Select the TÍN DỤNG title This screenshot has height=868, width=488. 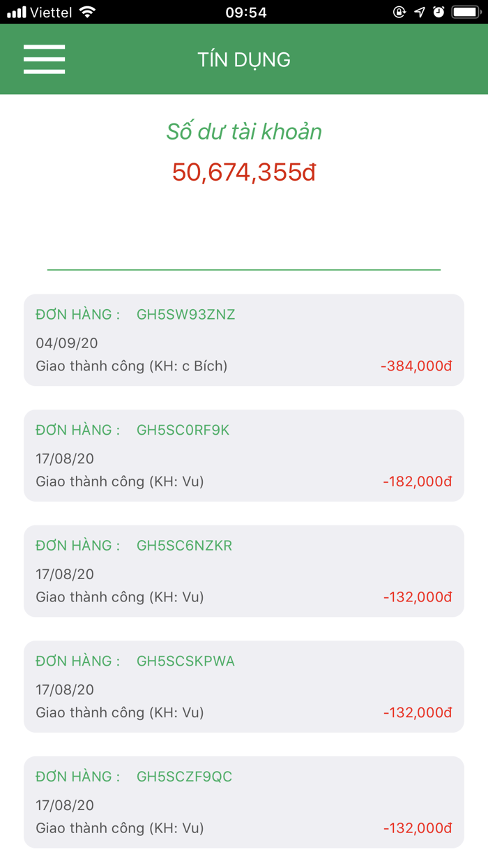coord(244,59)
